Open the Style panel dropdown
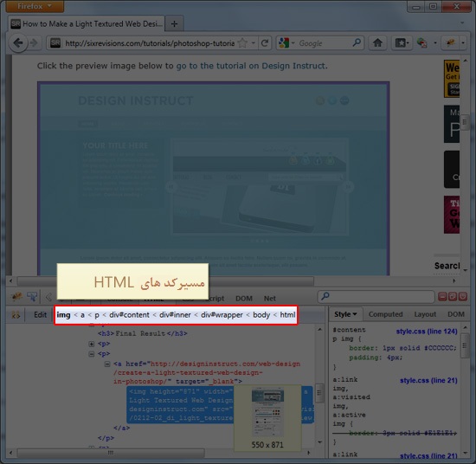The width and height of the screenshot is (476, 464). 345,314
